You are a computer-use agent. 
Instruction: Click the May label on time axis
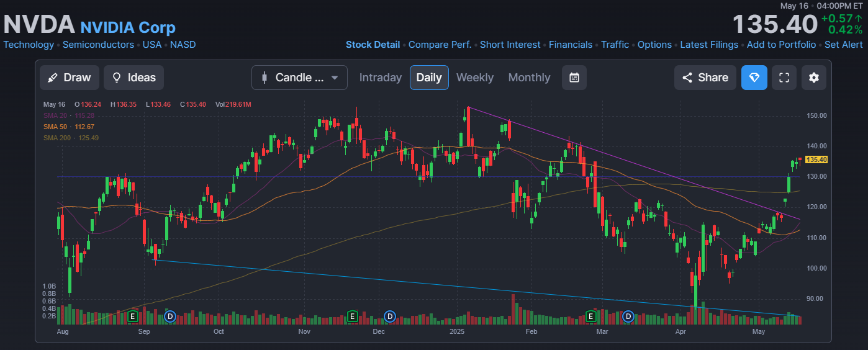tap(758, 332)
